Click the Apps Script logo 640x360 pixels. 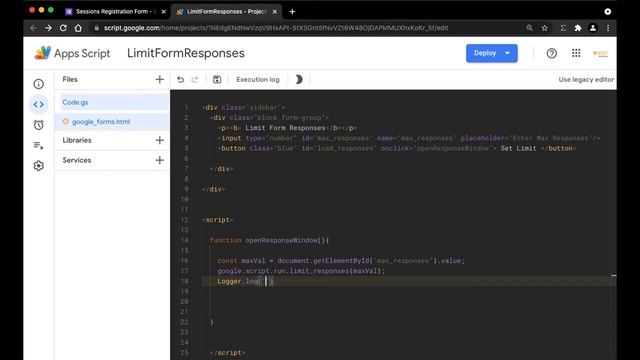click(42, 53)
